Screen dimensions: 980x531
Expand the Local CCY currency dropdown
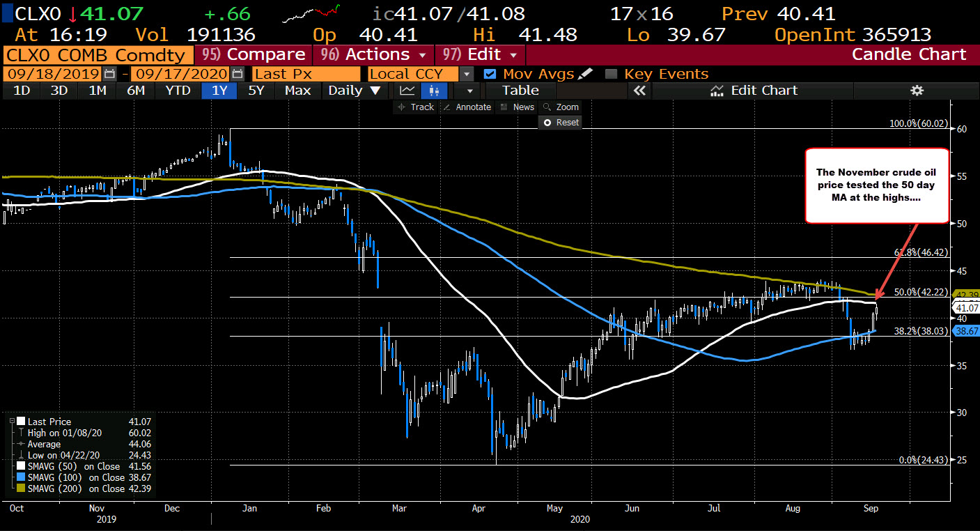(x=467, y=74)
